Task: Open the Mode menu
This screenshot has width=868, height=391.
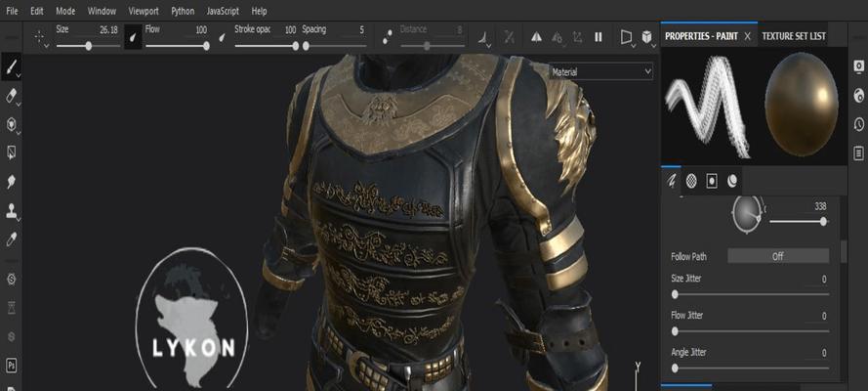Action: tap(65, 11)
